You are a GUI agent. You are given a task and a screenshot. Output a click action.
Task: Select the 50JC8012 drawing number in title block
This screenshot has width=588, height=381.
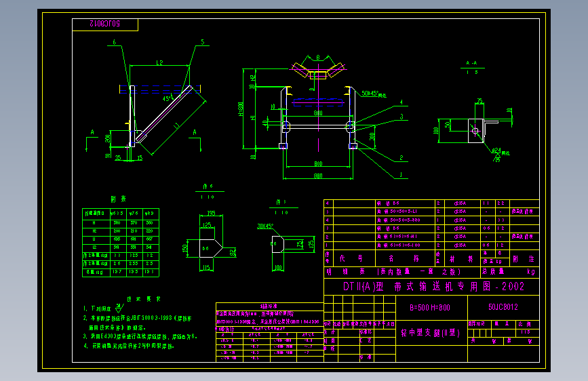pyautogui.click(x=503, y=307)
